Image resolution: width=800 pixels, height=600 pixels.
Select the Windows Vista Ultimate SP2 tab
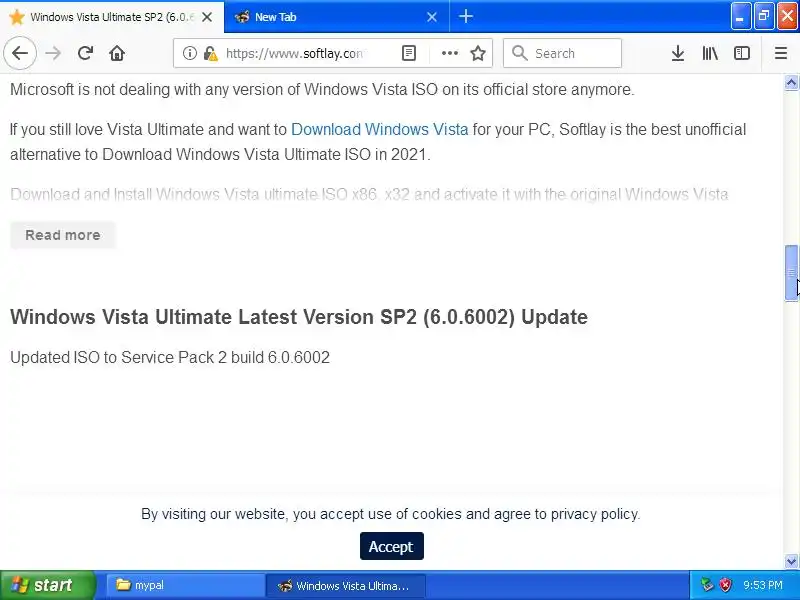pos(111,17)
